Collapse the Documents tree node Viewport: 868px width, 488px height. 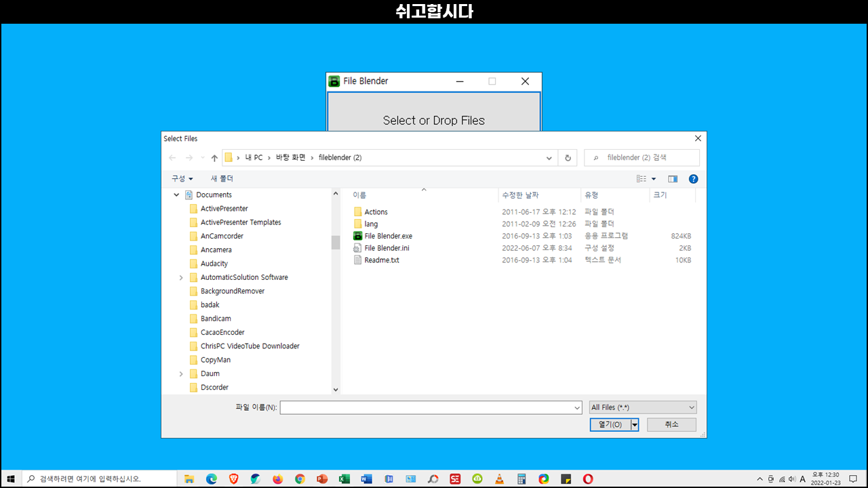click(177, 195)
